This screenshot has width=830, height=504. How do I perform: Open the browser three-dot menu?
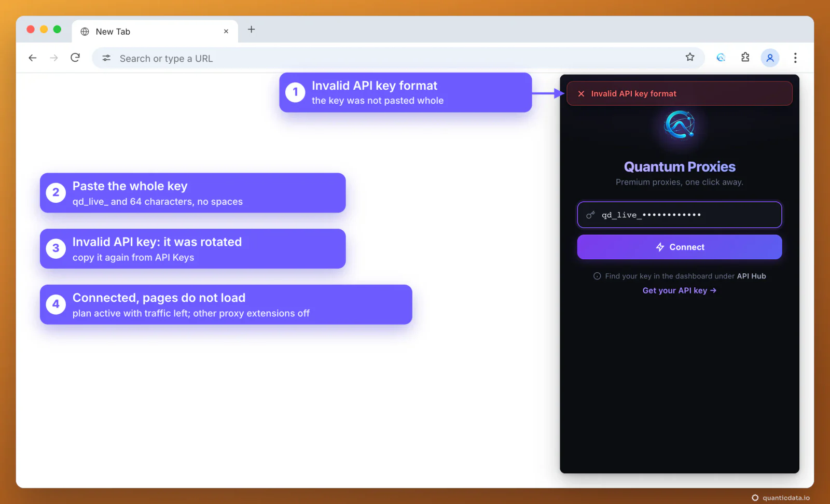click(x=795, y=58)
